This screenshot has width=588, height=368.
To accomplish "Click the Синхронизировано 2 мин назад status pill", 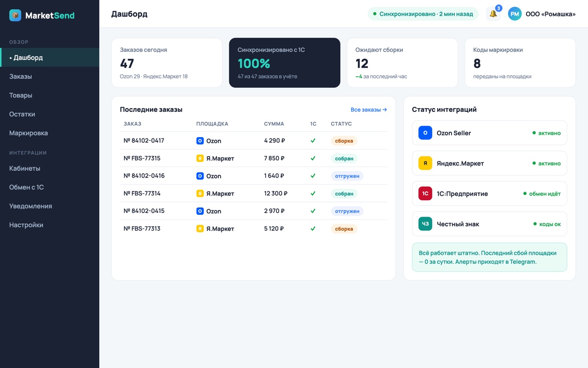I will [423, 14].
